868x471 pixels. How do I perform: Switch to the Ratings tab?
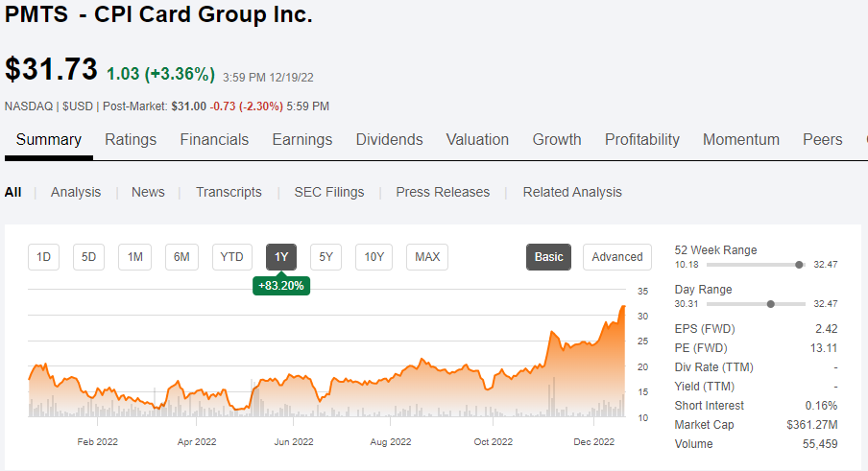[x=131, y=140]
